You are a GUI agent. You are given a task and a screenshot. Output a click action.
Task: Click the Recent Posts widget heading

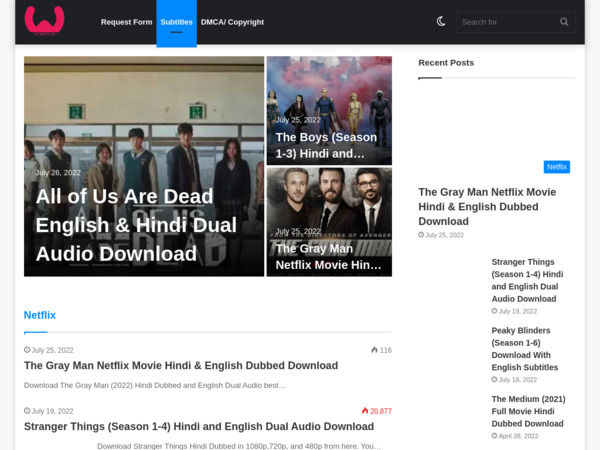click(x=446, y=63)
